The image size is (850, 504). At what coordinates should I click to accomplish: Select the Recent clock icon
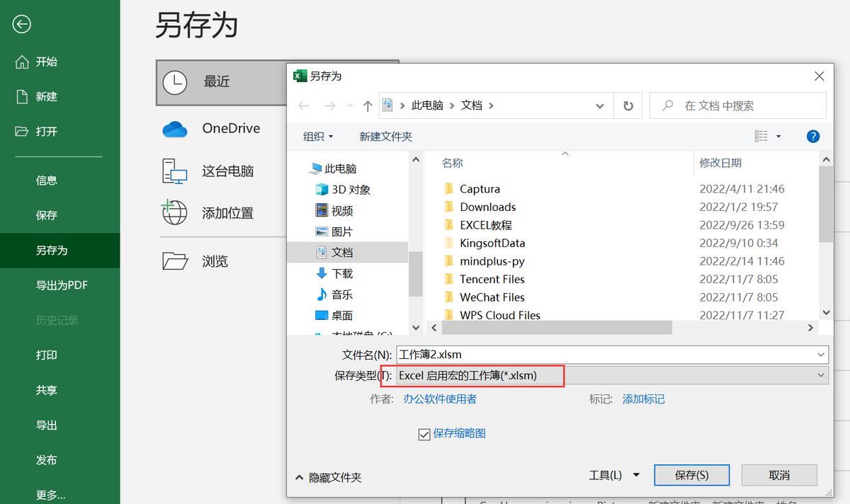pos(174,82)
